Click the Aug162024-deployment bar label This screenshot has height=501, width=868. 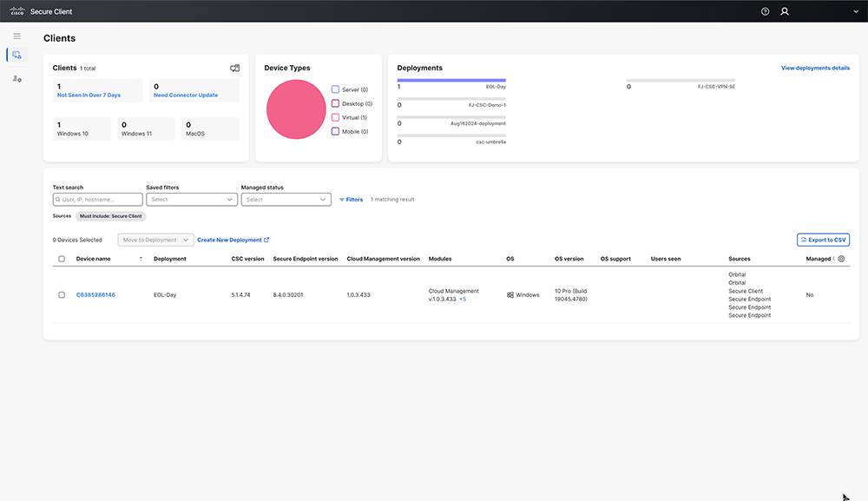pyautogui.click(x=477, y=123)
